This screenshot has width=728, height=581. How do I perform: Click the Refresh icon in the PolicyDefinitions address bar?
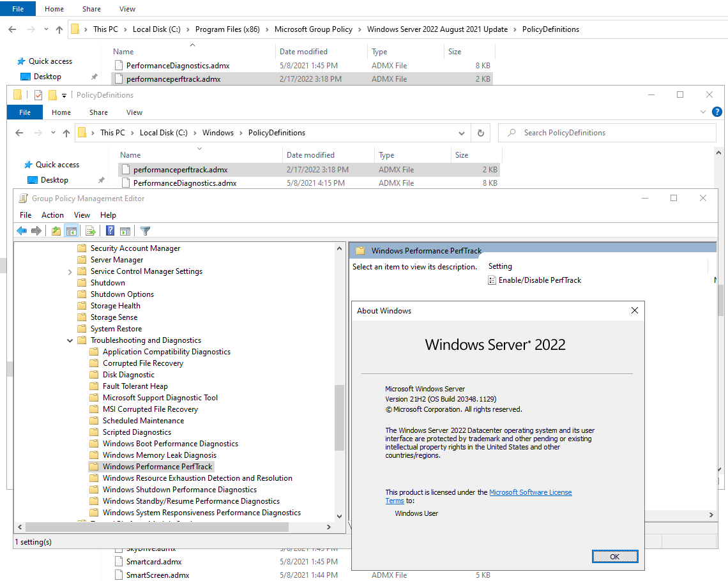(480, 133)
